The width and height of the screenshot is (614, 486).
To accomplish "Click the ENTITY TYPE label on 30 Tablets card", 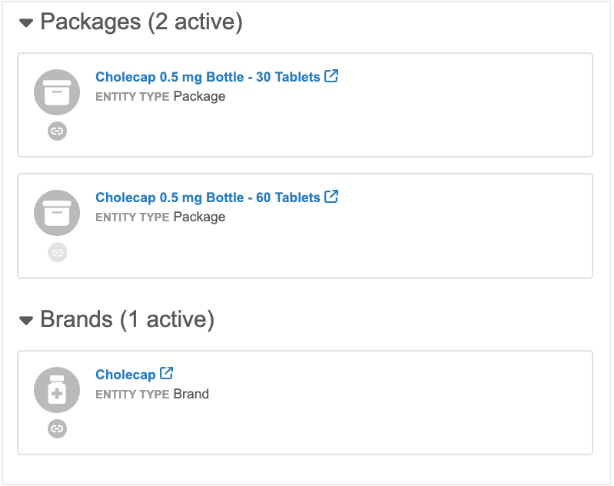I will [132, 97].
